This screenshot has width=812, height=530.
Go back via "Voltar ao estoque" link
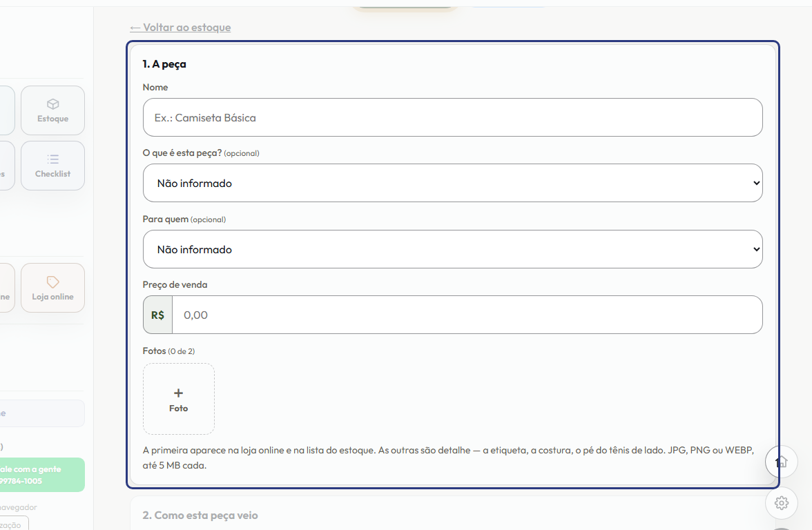(180, 28)
